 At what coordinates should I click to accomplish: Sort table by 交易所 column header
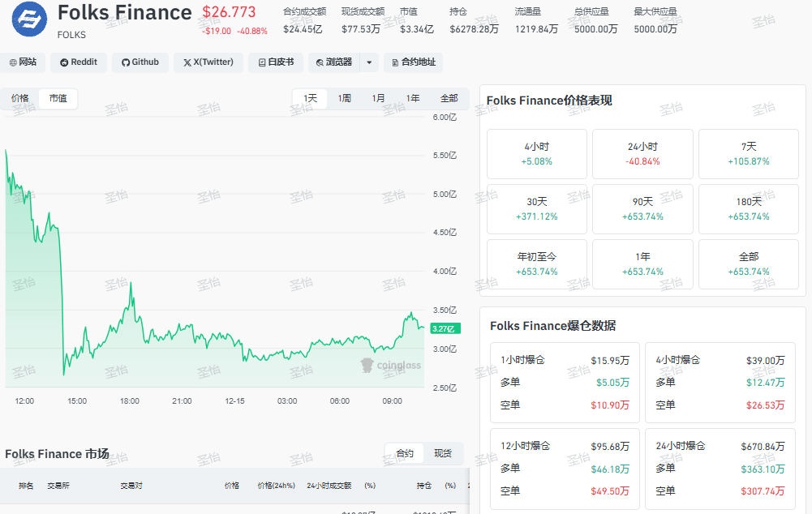[x=58, y=486]
